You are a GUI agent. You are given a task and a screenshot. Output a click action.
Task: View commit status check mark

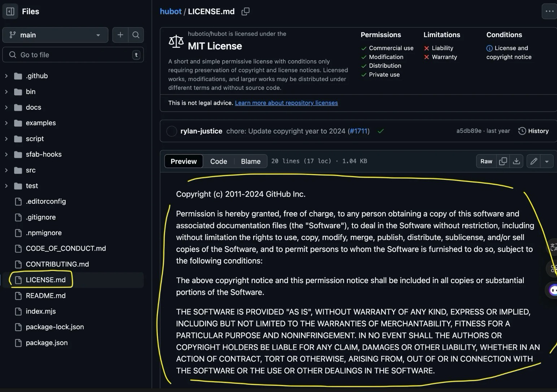(x=381, y=131)
